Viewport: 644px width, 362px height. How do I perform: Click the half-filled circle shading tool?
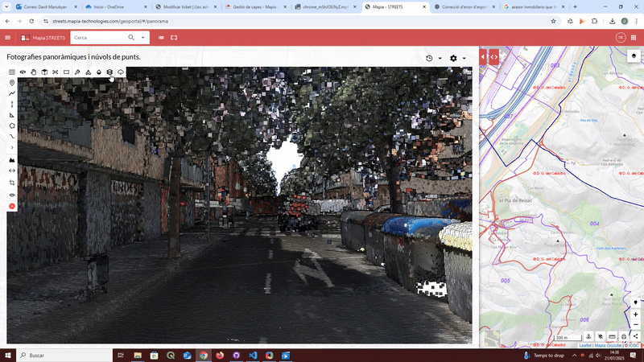[99, 72]
